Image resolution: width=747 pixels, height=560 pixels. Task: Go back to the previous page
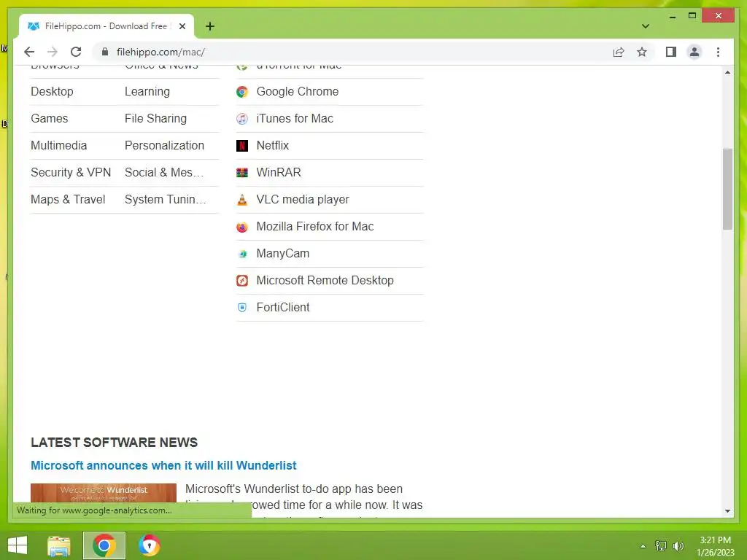(x=29, y=52)
